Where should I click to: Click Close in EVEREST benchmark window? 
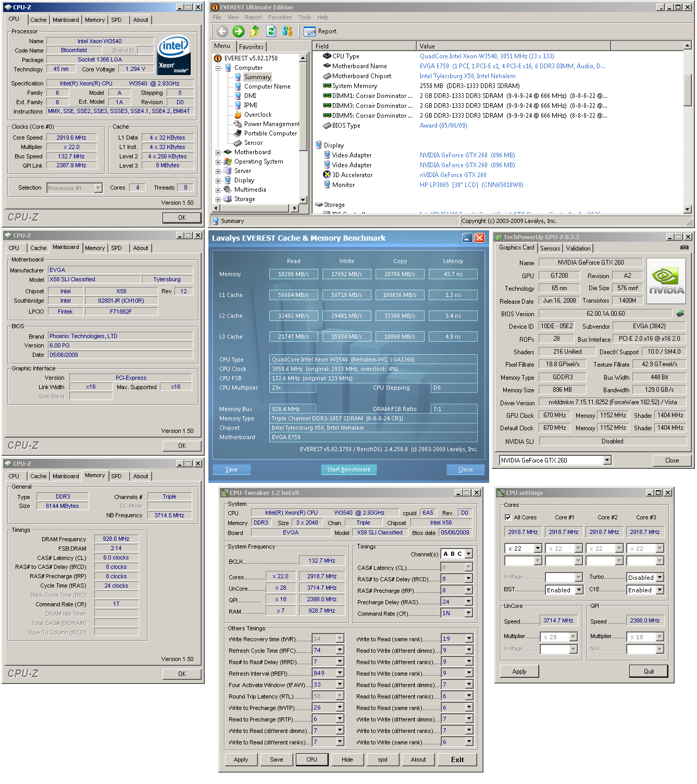pos(465,469)
